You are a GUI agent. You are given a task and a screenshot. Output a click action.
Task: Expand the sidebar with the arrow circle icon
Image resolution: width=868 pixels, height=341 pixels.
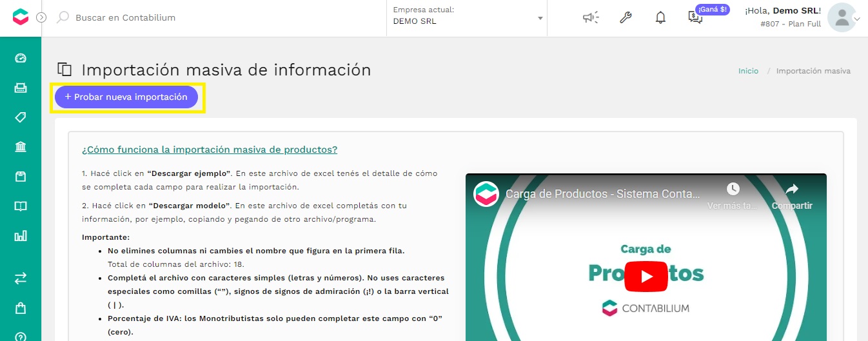41,17
